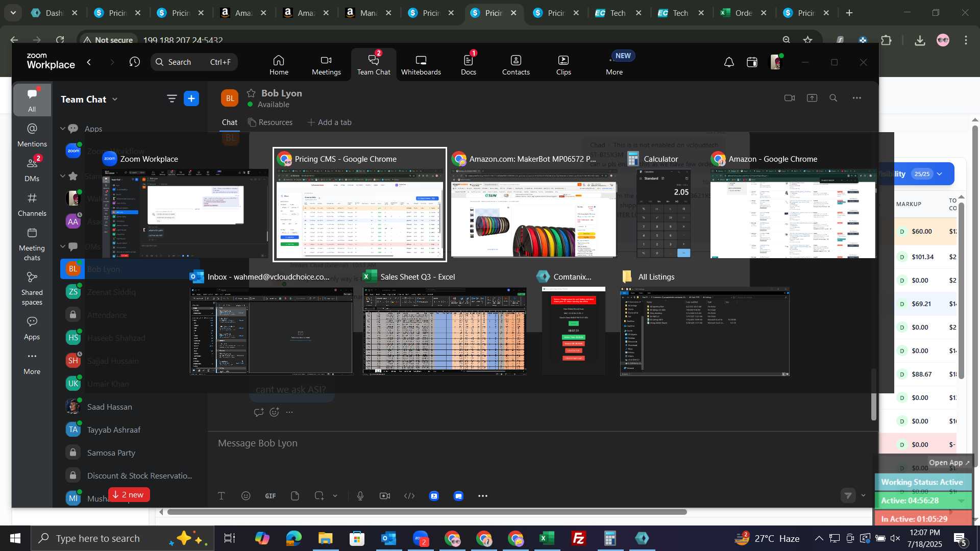The width and height of the screenshot is (980, 551).
Task: Switch to All Listings folder thumbnail
Action: click(x=704, y=323)
